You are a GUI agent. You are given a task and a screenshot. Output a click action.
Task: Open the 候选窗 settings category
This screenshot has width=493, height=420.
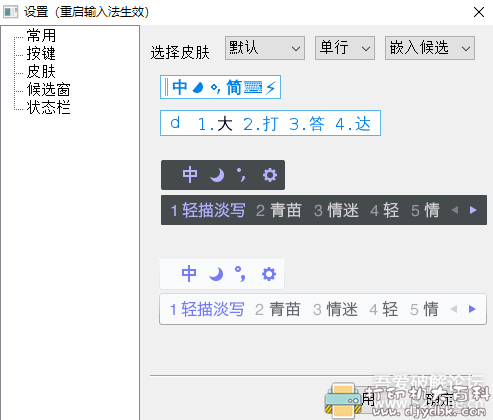click(48, 89)
